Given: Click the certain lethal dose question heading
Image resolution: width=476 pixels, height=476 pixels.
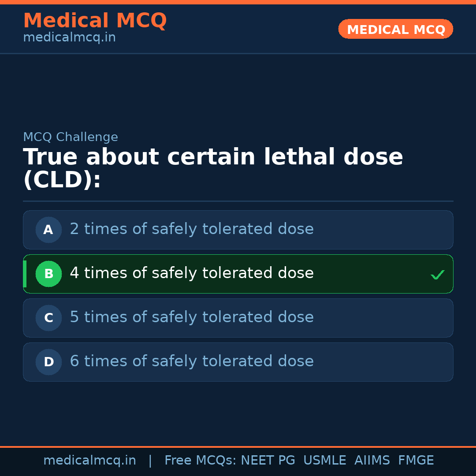Looking at the screenshot, I should coord(213,168).
